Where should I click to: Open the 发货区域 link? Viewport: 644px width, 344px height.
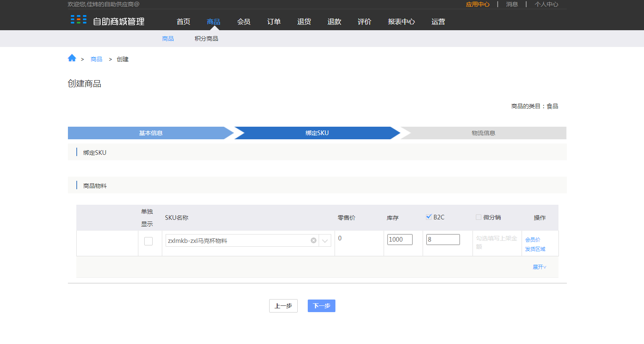pyautogui.click(x=535, y=249)
